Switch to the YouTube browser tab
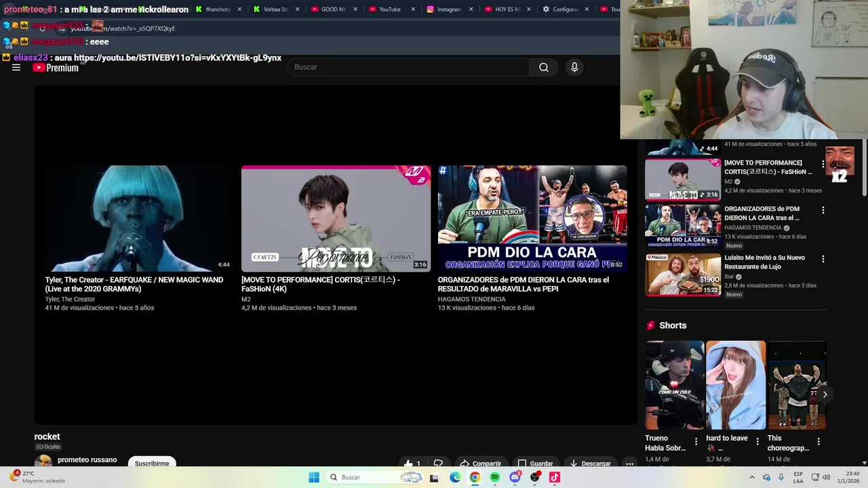 [391, 9]
